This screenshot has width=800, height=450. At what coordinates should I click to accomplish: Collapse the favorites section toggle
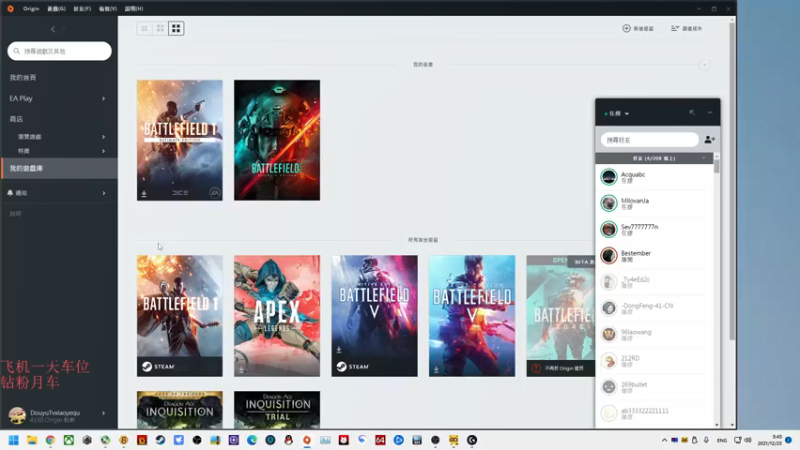pyautogui.click(x=704, y=65)
